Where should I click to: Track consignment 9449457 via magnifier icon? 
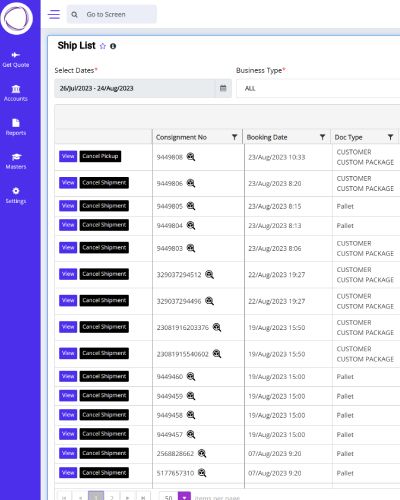point(191,434)
